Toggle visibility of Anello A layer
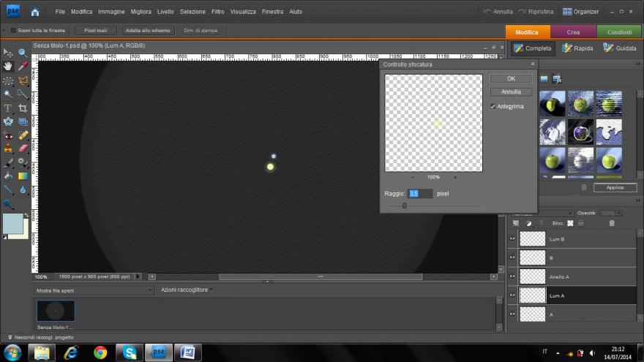 click(x=512, y=276)
